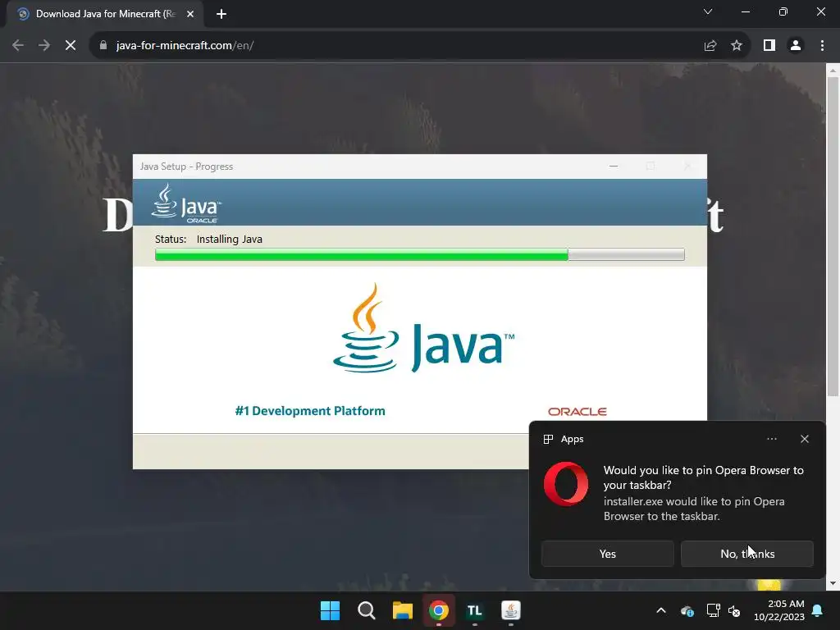Dismiss the Apps notification with its X
840x630 pixels.
pos(805,439)
